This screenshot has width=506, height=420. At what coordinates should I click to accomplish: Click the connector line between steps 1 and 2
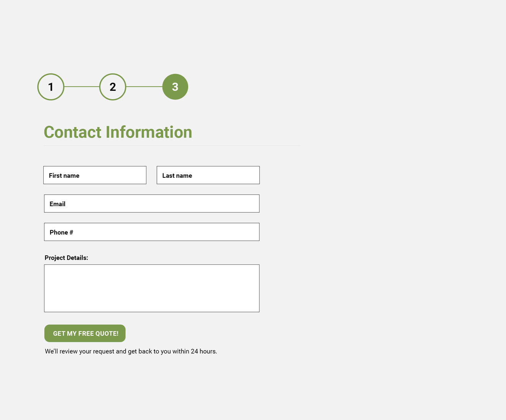[82, 87]
